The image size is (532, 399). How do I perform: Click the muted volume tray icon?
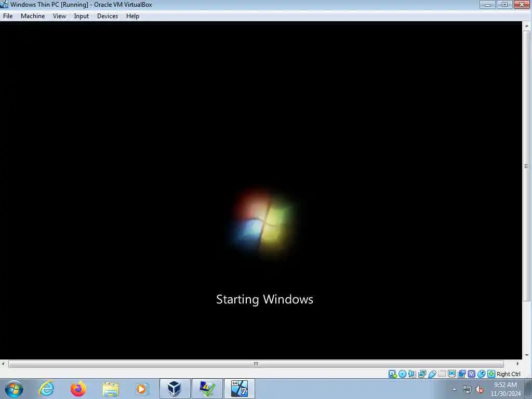(x=480, y=390)
